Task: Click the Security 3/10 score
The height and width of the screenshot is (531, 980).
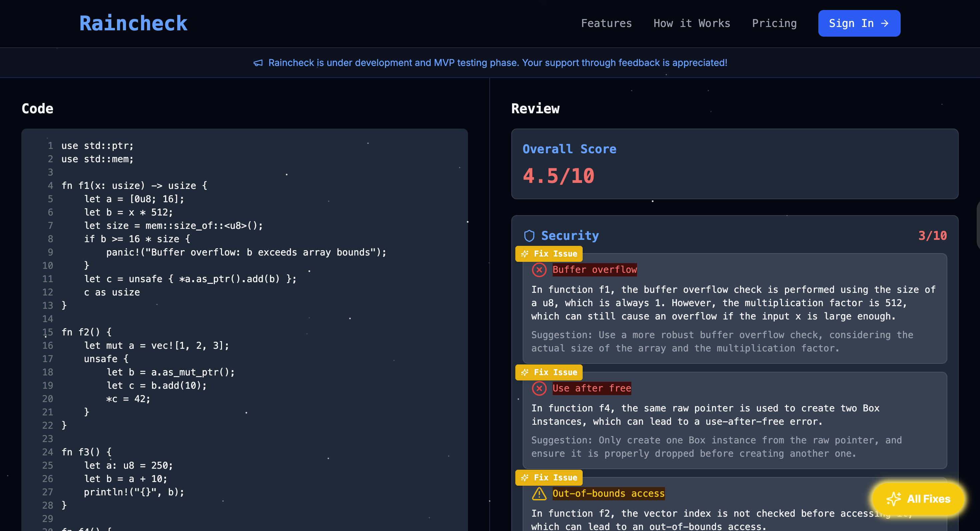Action: (932, 236)
